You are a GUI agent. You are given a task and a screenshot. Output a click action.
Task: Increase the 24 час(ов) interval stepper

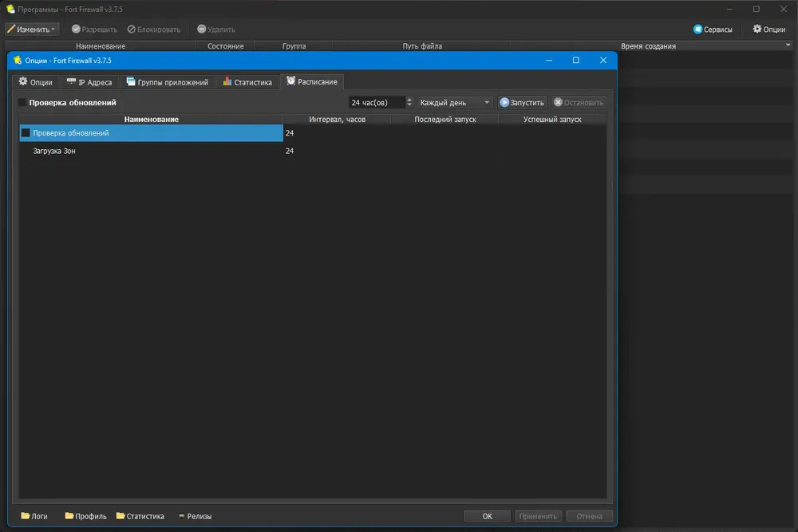pos(409,99)
